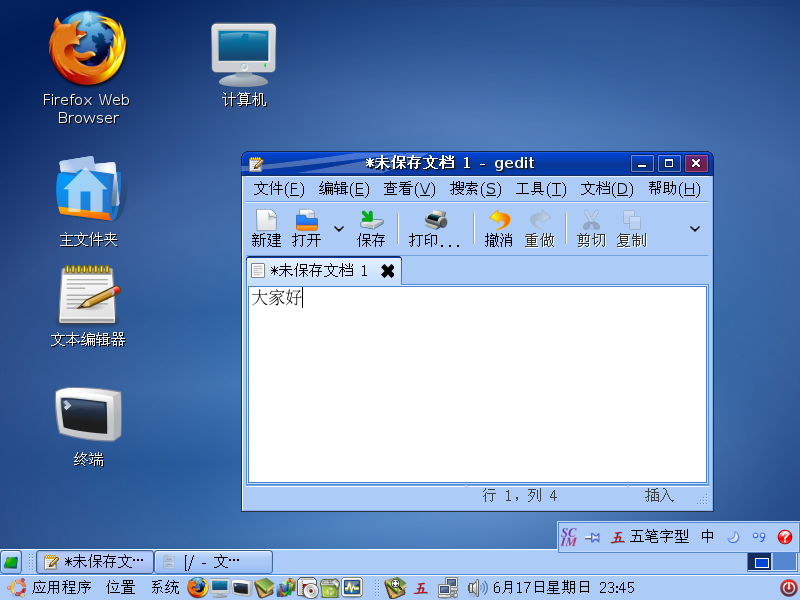The width and height of the screenshot is (800, 600).
Task: Click the red 五 SCIM tray icon
Action: click(x=421, y=588)
